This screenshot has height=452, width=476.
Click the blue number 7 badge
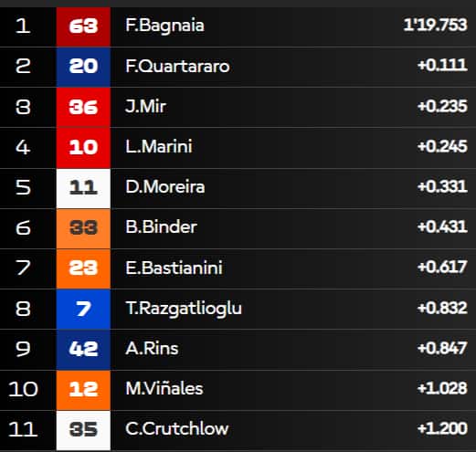[83, 310]
